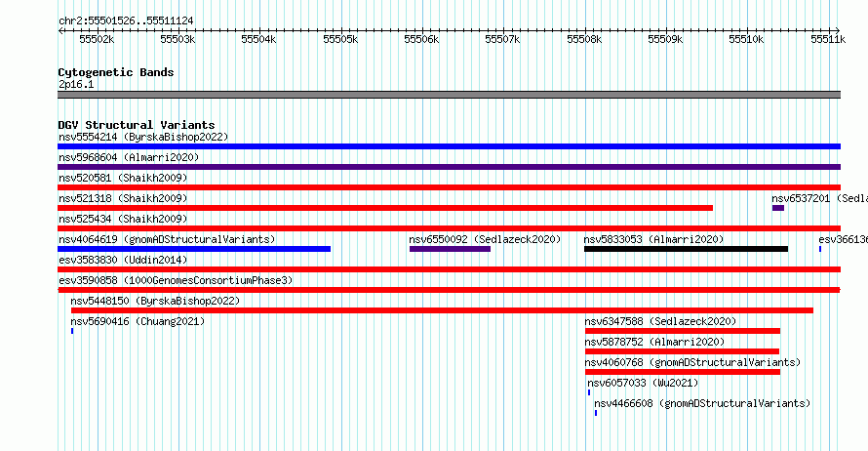This screenshot has width=868, height=451.
Task: Click the 55506k ruler tick label
Action: (421, 39)
